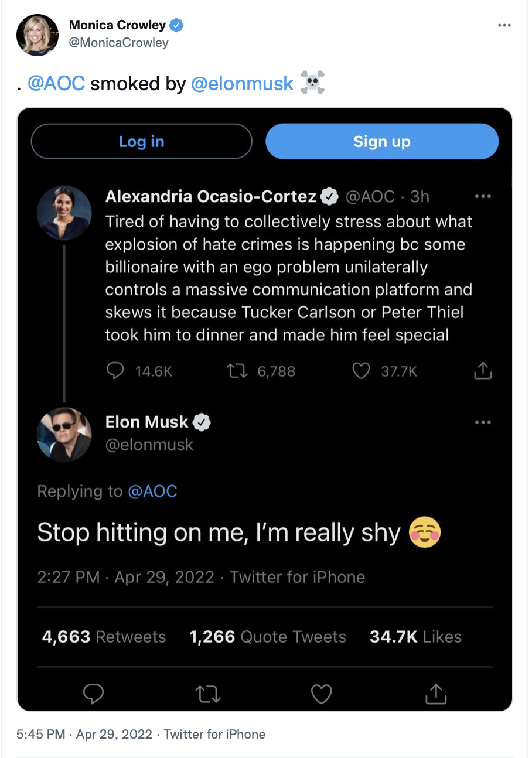The width and height of the screenshot is (532, 758).
Task: Click the reply icon showing 14.6K
Action: pos(115,371)
